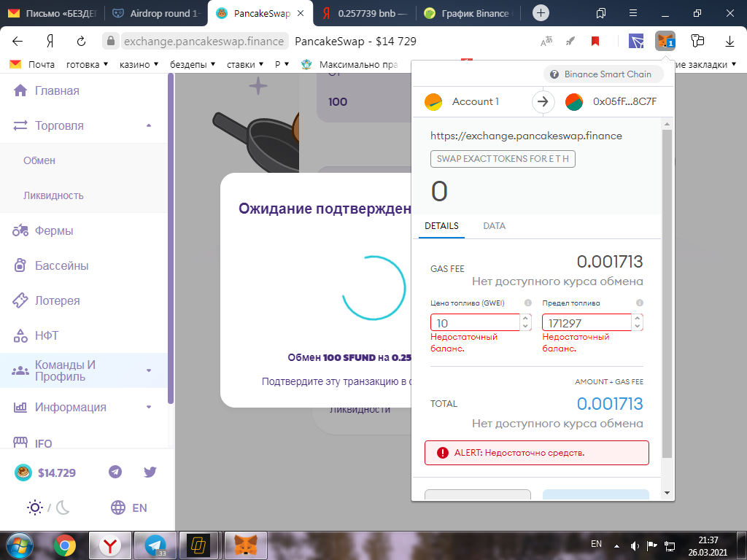Click the gas price input field
Image resolution: width=747 pixels, height=560 pixels.
[475, 323]
